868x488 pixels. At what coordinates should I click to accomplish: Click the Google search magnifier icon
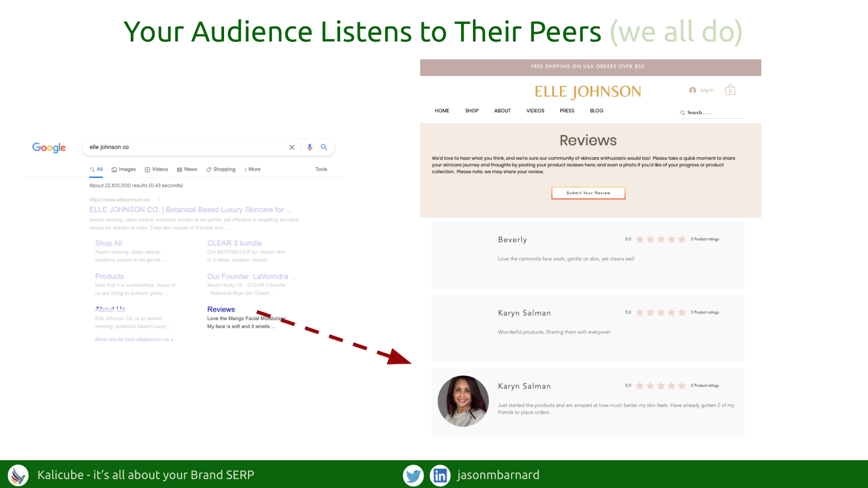324,147
